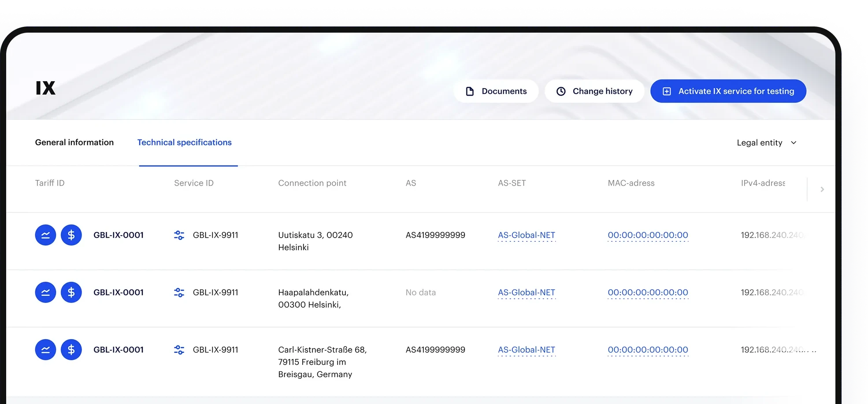Click service GBL-IX-9911 in the Carl-Kistner-Straße row
868x404 pixels.
click(215, 350)
